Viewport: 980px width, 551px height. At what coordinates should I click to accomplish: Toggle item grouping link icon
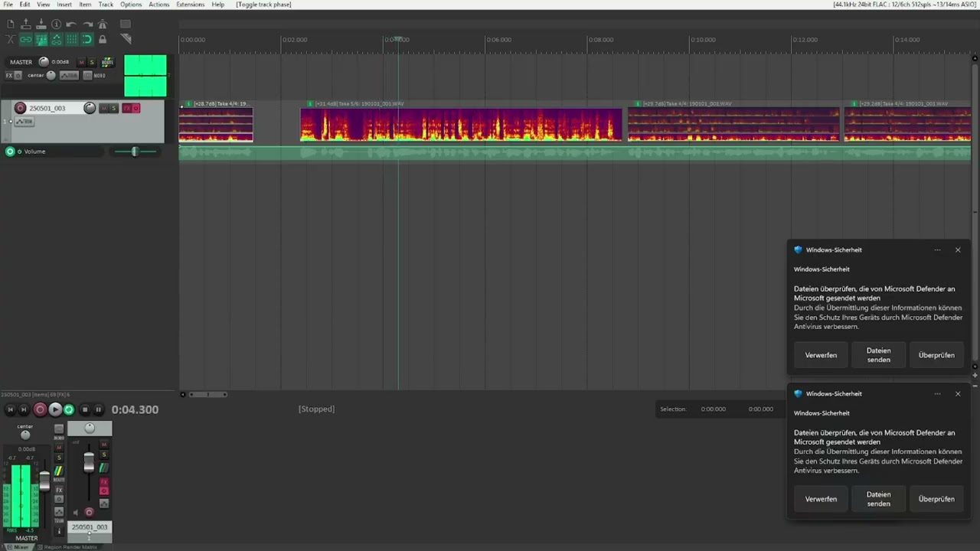[26, 39]
